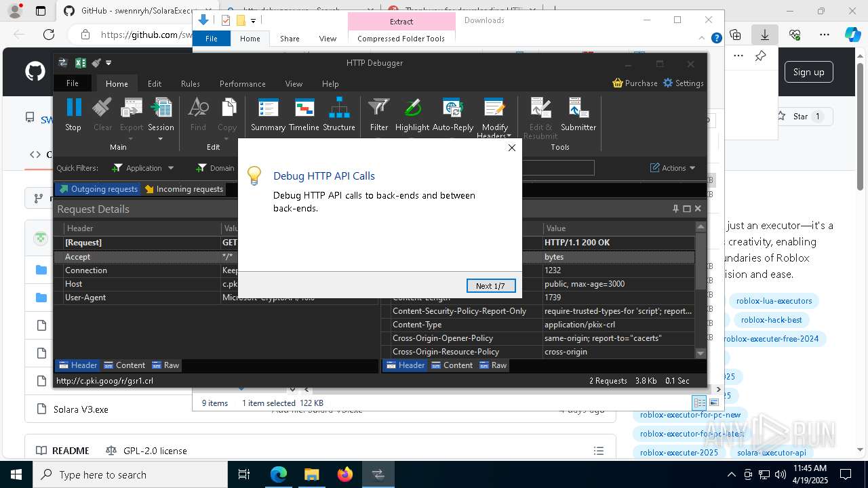The height and width of the screenshot is (488, 868).
Task: Open the Actions dropdown menu
Action: 673,168
